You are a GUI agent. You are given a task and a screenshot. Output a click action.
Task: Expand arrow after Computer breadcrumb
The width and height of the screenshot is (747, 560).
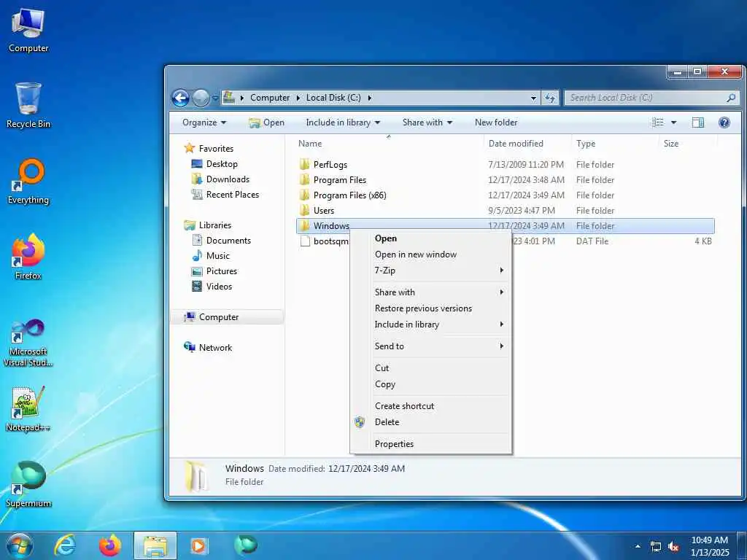coord(298,98)
